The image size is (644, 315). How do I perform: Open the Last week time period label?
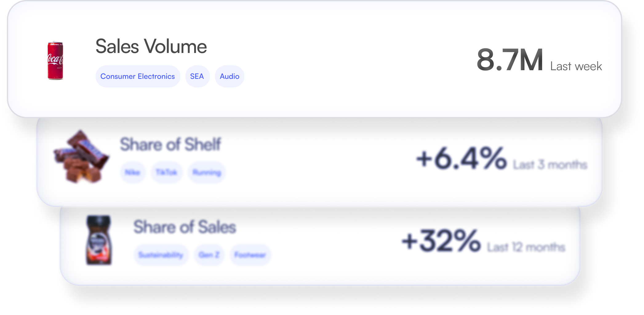[x=576, y=65]
